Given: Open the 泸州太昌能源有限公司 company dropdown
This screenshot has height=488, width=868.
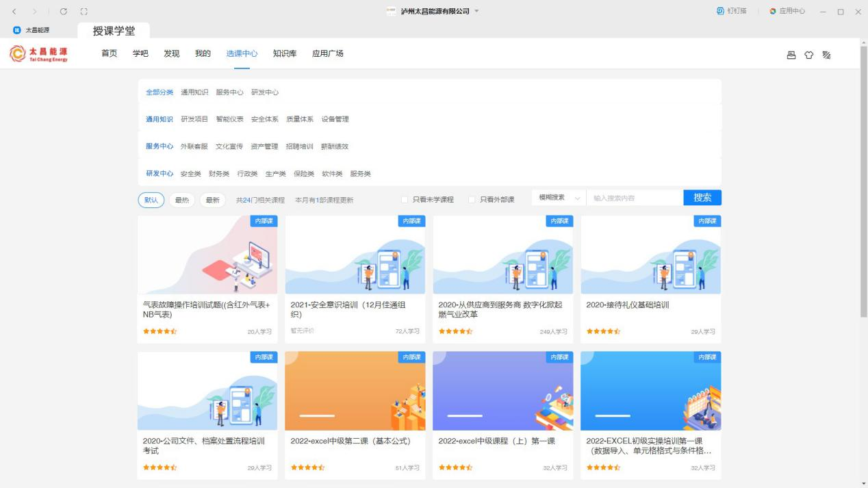Looking at the screenshot, I should (438, 12).
